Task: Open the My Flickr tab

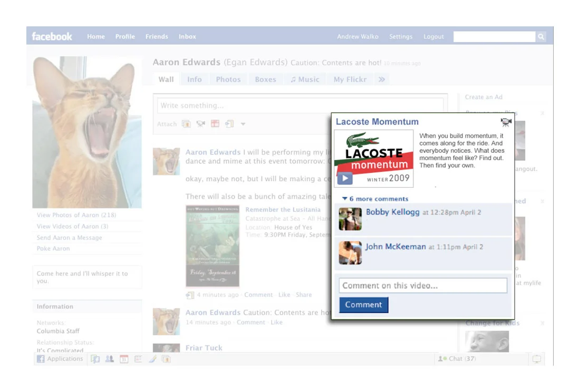Action: 350,80
